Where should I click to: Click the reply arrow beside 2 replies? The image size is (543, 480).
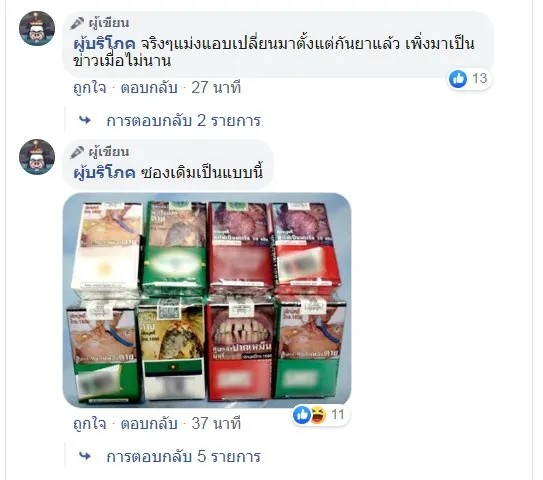(85, 121)
